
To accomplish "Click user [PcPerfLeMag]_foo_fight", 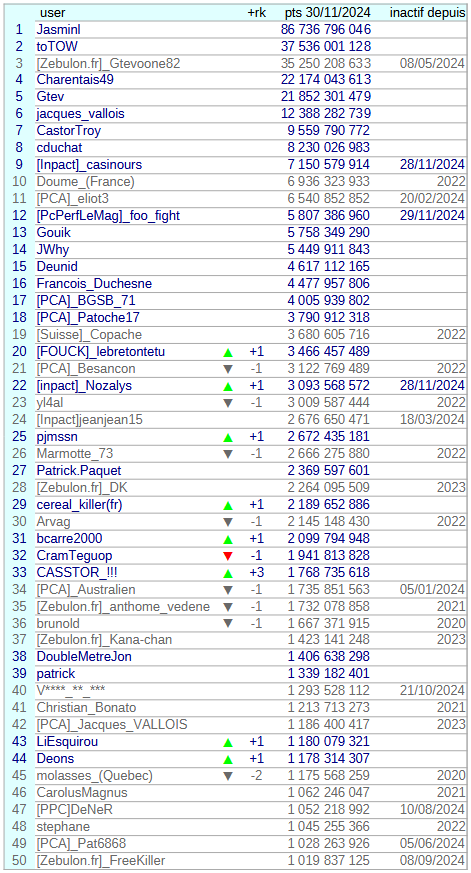I will click(x=108, y=216).
